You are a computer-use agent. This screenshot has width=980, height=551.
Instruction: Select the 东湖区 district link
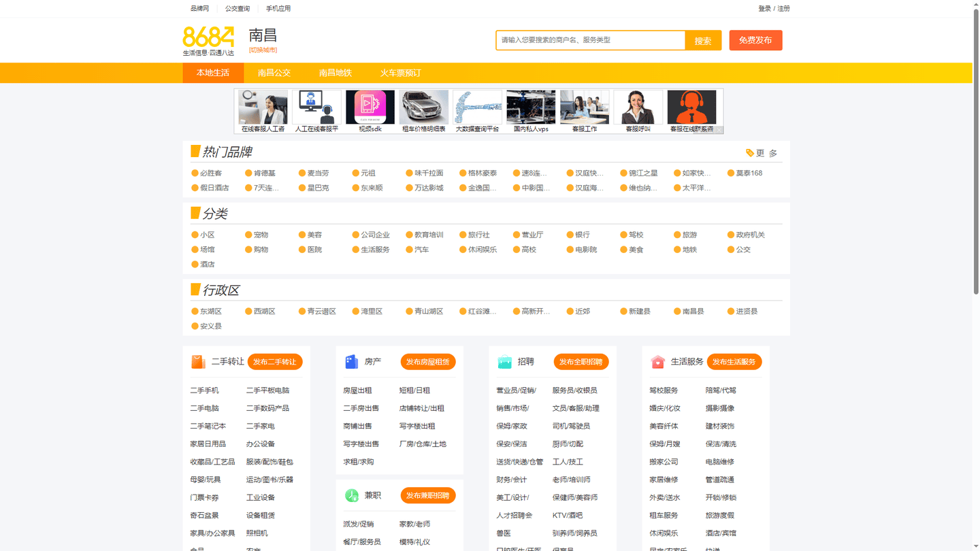211,311
